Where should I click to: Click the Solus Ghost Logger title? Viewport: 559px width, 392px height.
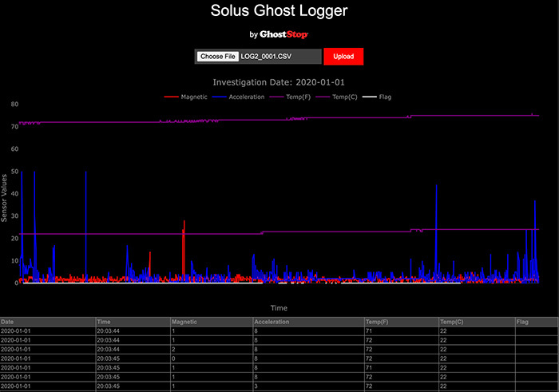click(279, 10)
